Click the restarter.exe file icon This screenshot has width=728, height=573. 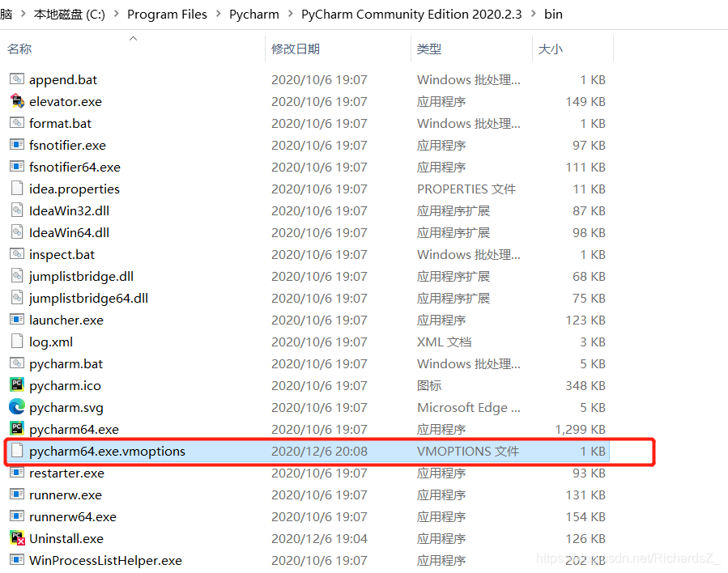click(17, 473)
